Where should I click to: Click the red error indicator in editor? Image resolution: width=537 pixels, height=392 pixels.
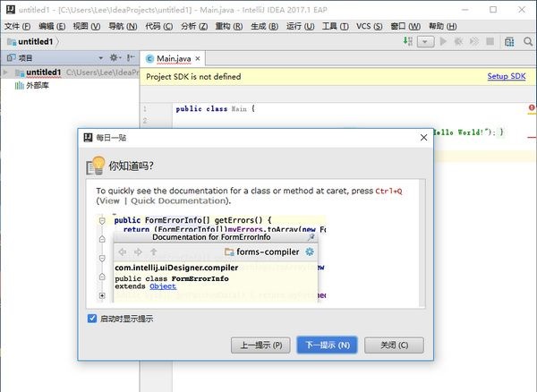pos(531,107)
